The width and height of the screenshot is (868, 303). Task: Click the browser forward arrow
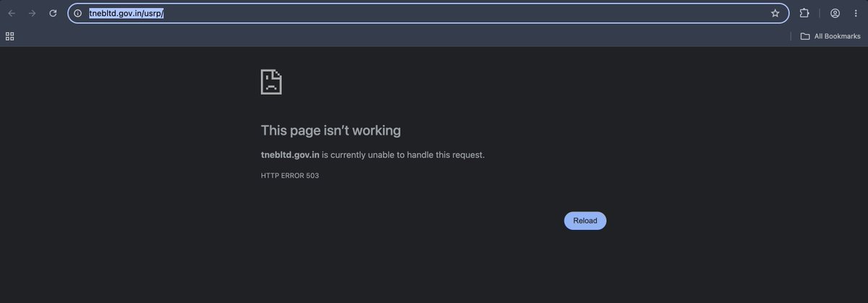[x=32, y=13]
